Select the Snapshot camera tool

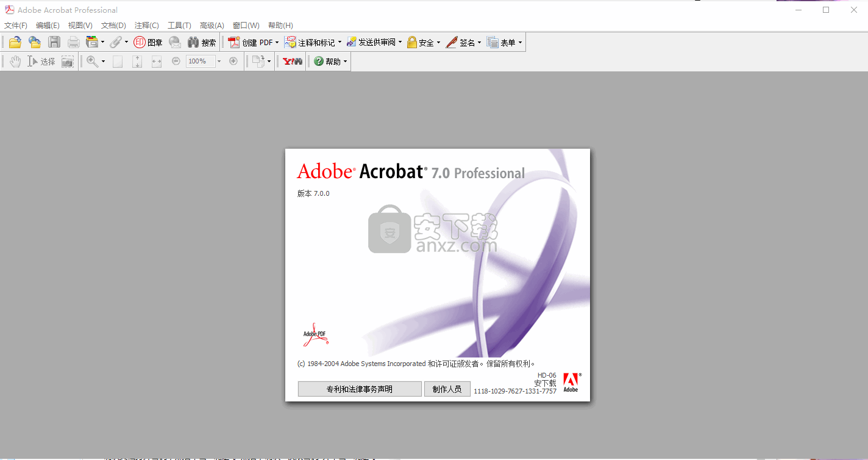point(68,61)
